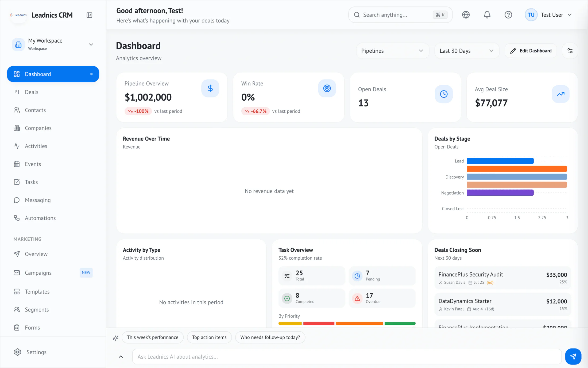The width and height of the screenshot is (588, 368).
Task: Click the Leadnics logo
Action: (x=18, y=15)
